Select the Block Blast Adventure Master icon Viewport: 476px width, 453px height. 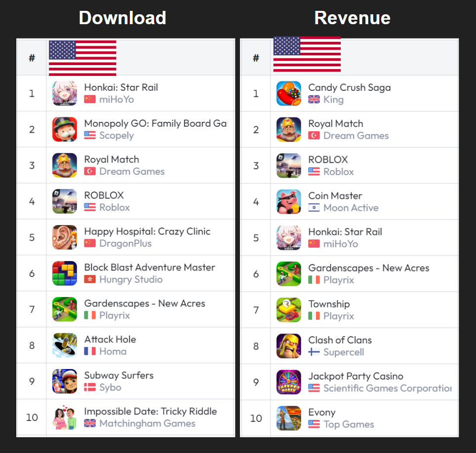coord(64,273)
